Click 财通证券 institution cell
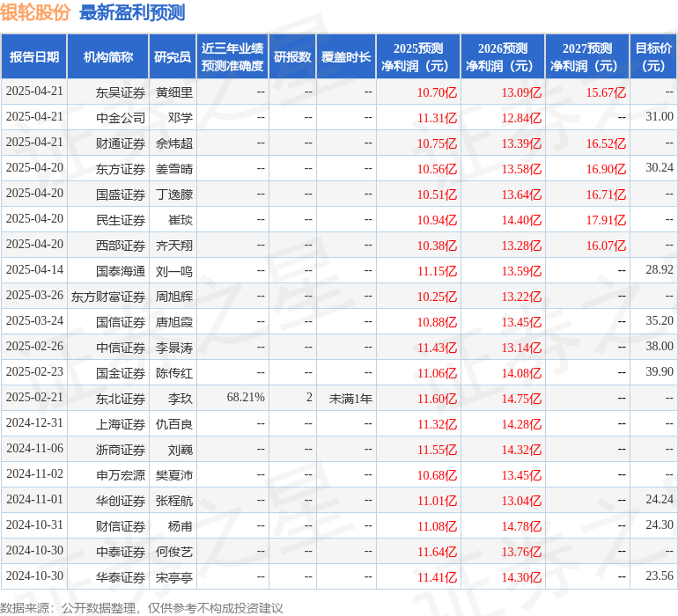Image resolution: width=678 pixels, height=616 pixels. 121,143
